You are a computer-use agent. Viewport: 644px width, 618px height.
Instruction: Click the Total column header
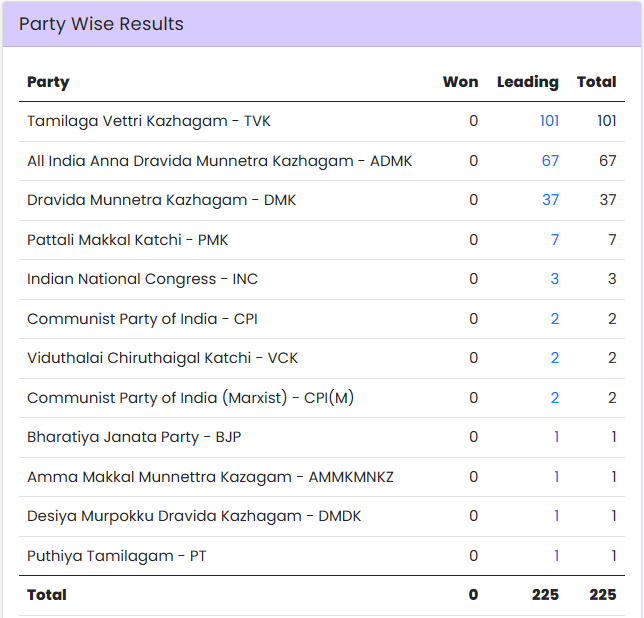[x=596, y=82]
